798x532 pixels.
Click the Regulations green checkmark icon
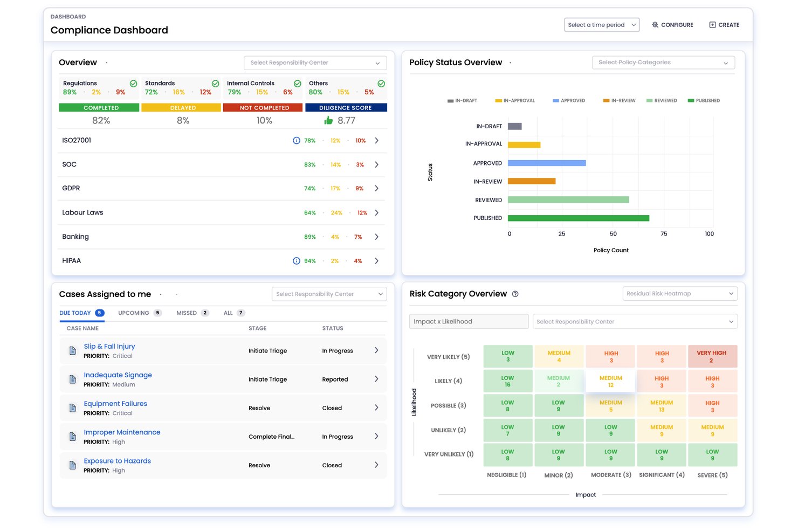(x=133, y=84)
